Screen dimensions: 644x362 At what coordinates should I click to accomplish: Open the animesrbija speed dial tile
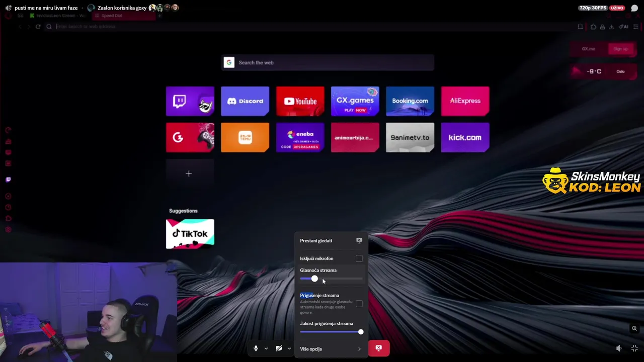click(x=355, y=137)
